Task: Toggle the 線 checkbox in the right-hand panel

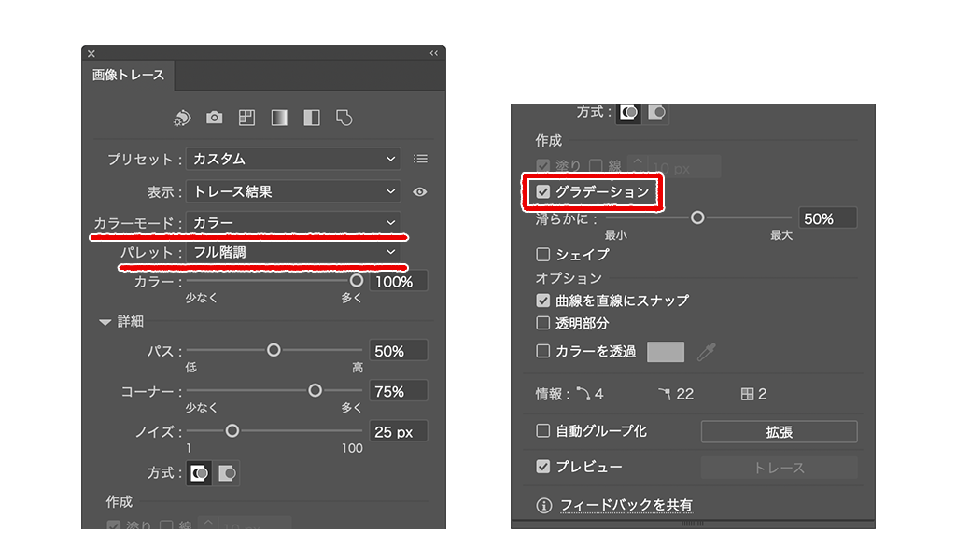Action: coord(596,166)
